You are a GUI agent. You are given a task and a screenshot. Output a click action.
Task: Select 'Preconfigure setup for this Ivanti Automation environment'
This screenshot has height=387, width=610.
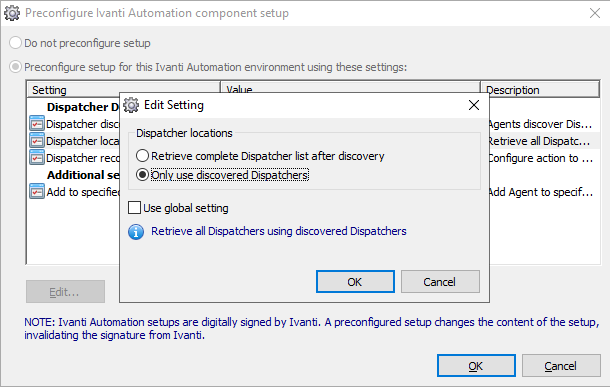[15, 67]
